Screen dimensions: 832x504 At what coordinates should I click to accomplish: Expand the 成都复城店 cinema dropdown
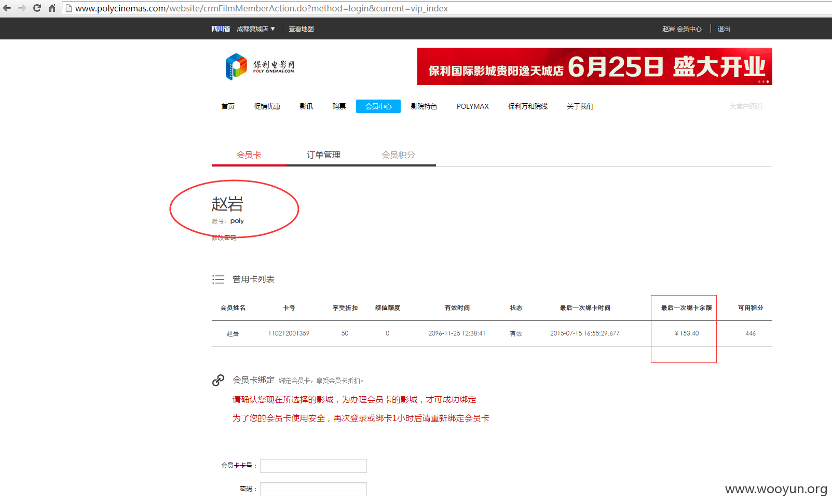(x=255, y=29)
